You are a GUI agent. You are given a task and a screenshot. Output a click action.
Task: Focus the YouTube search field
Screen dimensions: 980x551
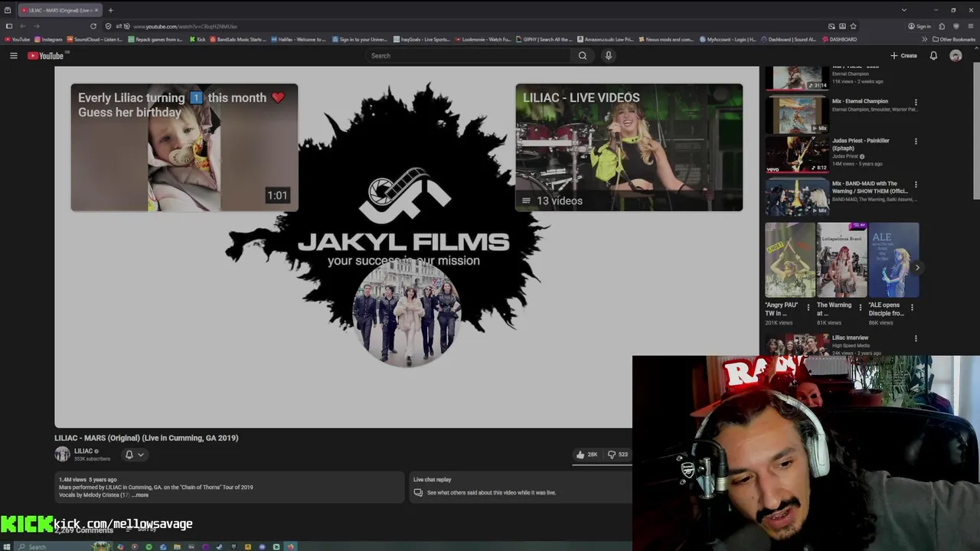pyautogui.click(x=469, y=56)
